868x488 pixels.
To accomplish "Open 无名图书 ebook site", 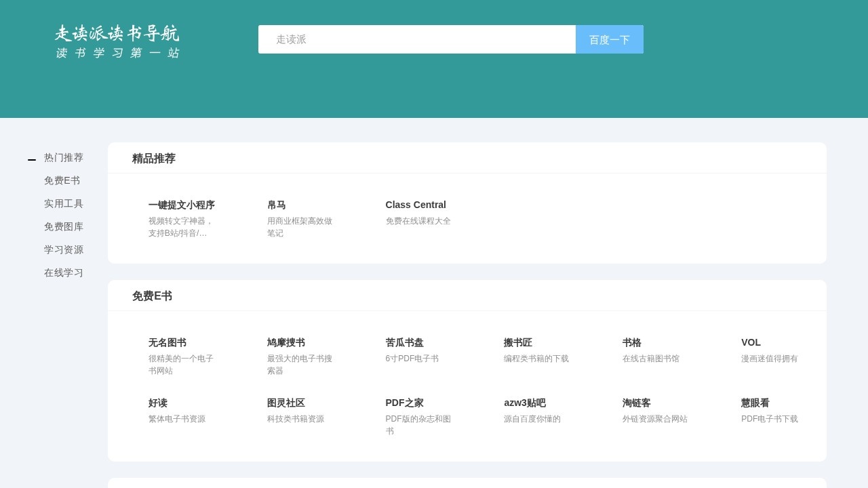I will point(167,342).
